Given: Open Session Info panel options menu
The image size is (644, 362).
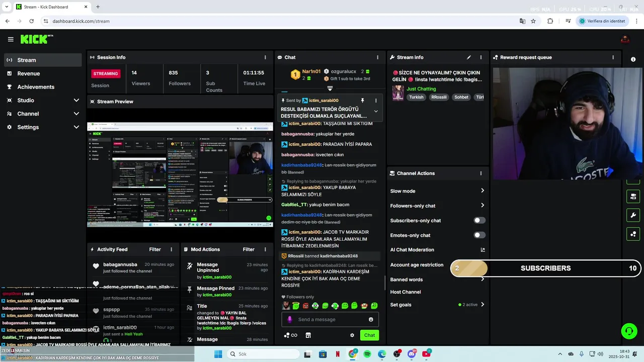Looking at the screenshot, I should coord(265,57).
